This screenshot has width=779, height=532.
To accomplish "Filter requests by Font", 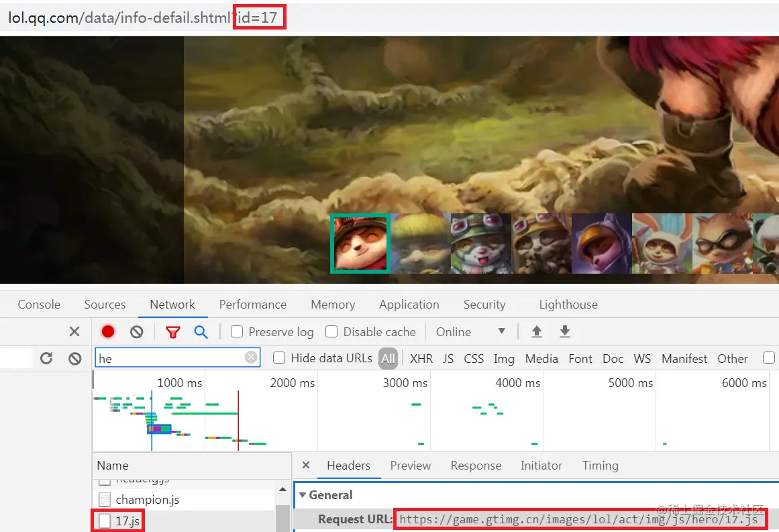I will [580, 359].
